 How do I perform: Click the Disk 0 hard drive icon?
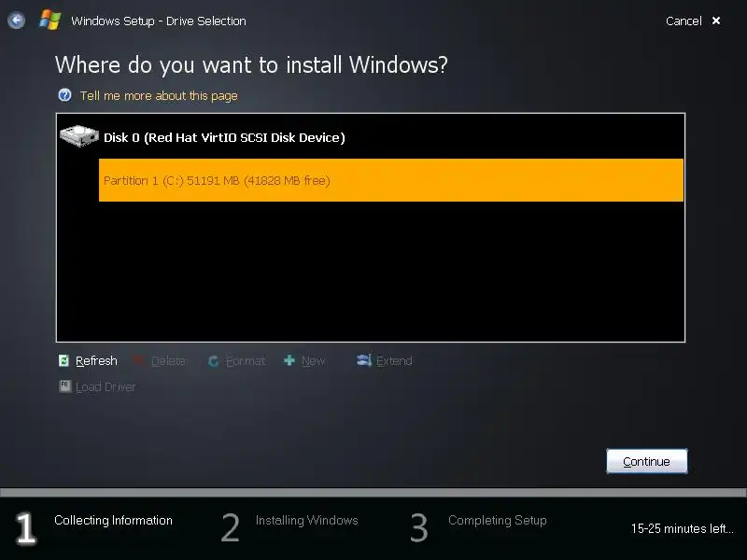tap(79, 136)
